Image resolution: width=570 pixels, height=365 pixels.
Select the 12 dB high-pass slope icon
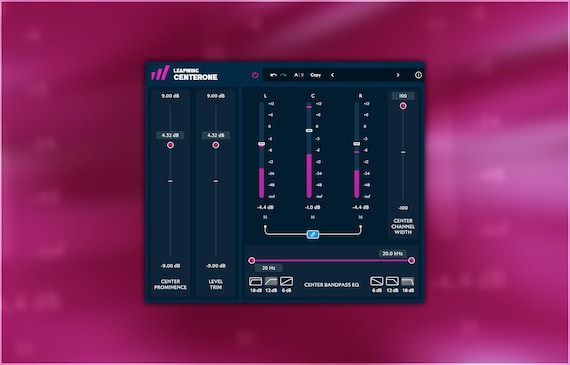271,281
